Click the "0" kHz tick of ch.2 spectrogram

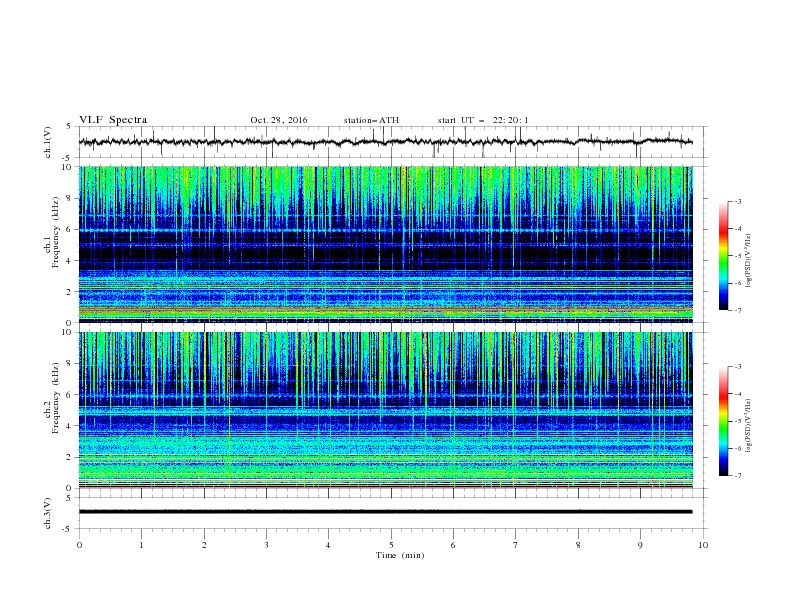[70, 488]
